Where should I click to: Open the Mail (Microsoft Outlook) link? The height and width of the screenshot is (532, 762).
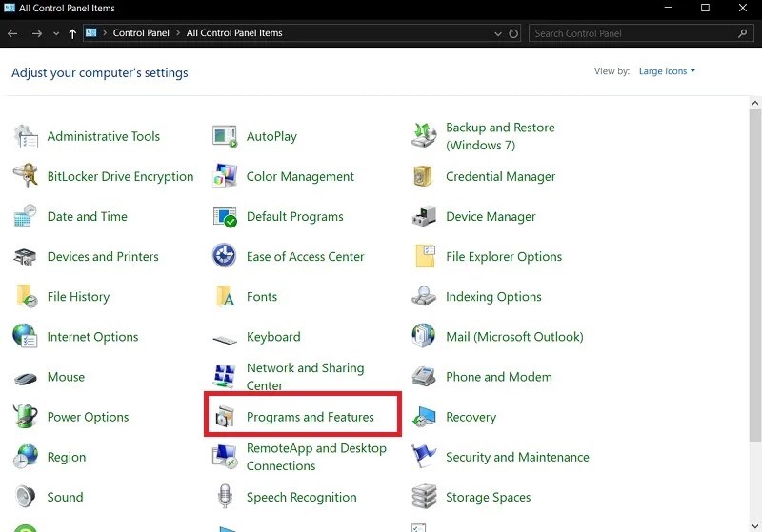[514, 337]
